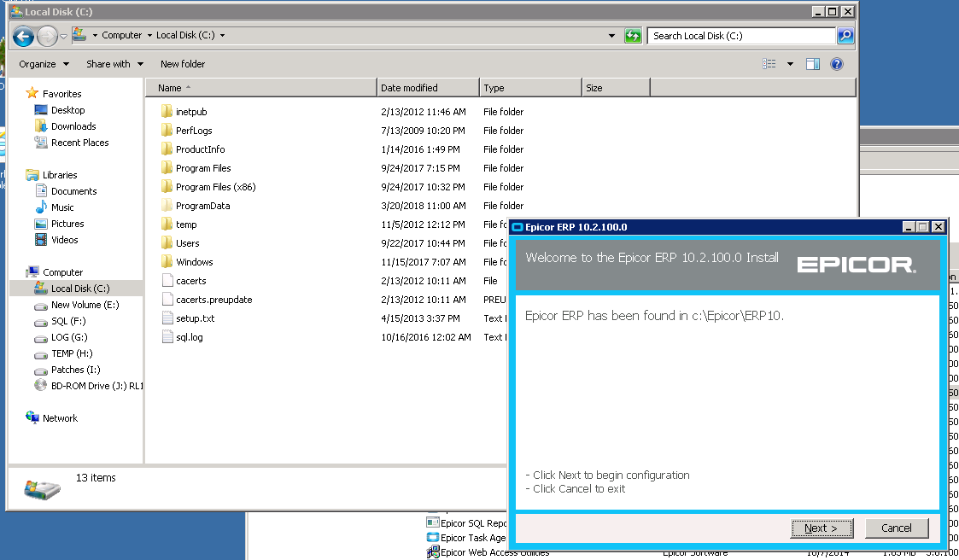Image resolution: width=959 pixels, height=560 pixels.
Task: Click the Epicor Task Agent item behind Explorer
Action: point(466,538)
